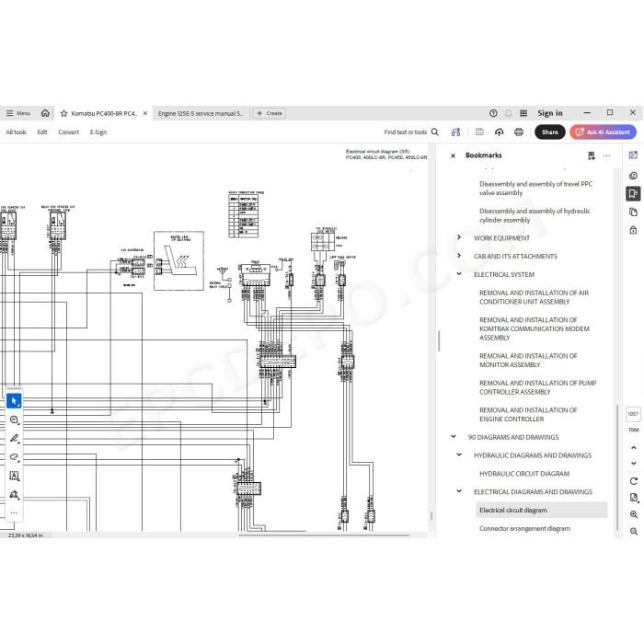Viewport: 644px width, 644px height.
Task: Open the All tools menu
Action: [16, 132]
